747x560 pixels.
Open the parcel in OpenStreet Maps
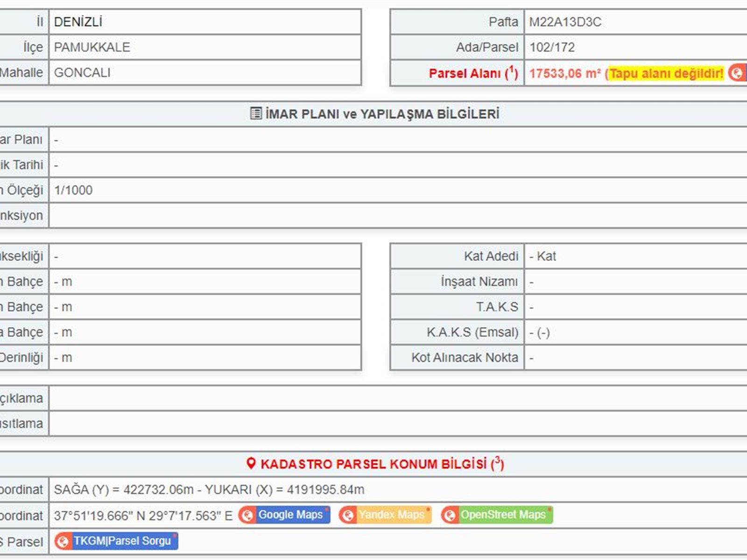point(503,515)
